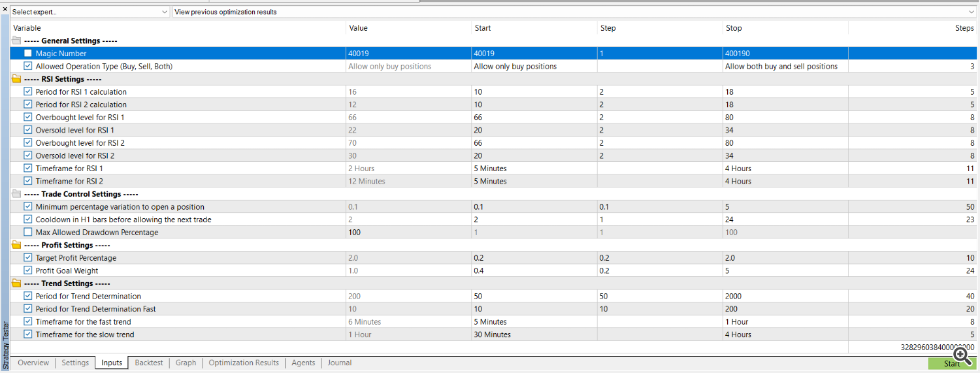Viewport: 980px width, 373px height.
Task: Click the RSI Settings folder icon
Action: [x=16, y=79]
